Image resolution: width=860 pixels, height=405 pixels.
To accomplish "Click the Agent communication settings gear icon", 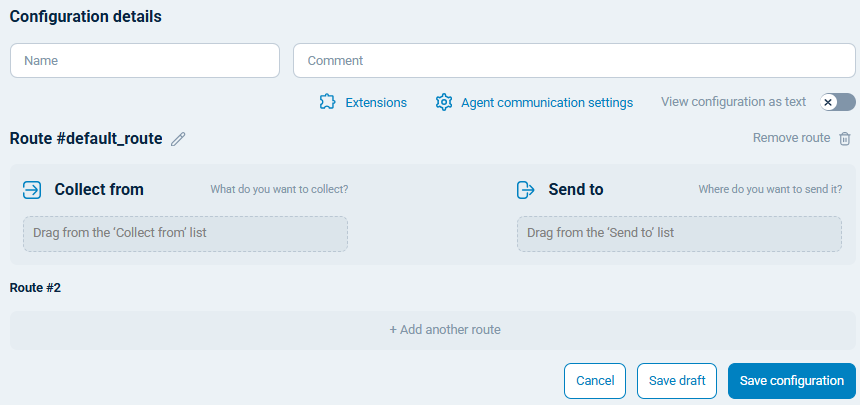I will (444, 102).
